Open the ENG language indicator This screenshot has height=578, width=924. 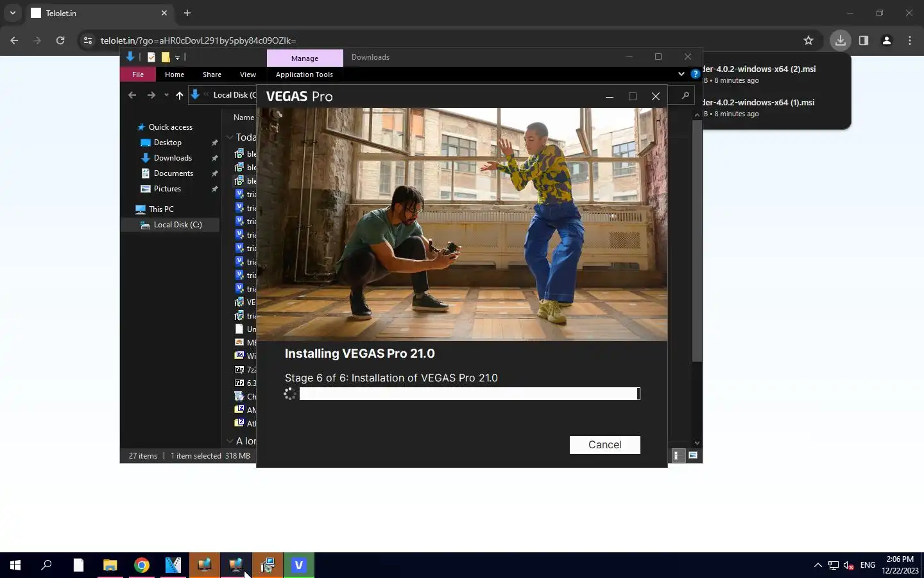tap(868, 565)
